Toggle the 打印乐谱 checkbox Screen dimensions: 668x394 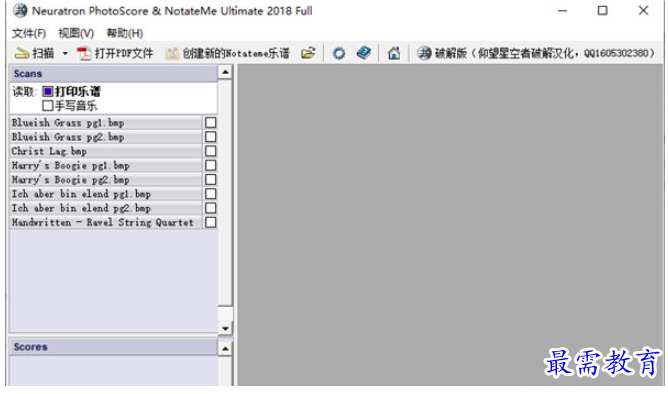pyautogui.click(x=48, y=91)
